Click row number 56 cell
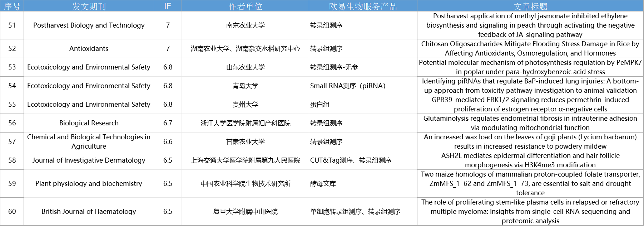The image size is (644, 226). point(12,123)
